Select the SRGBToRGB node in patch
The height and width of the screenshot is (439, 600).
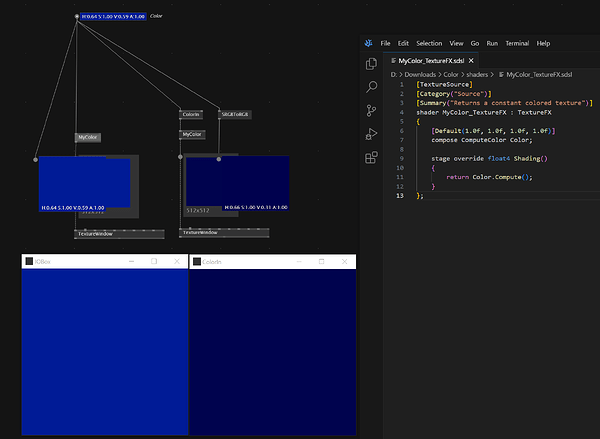[x=235, y=114]
